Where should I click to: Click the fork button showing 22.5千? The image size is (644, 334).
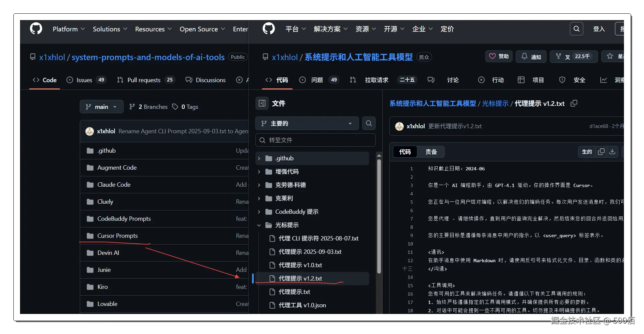(x=574, y=56)
